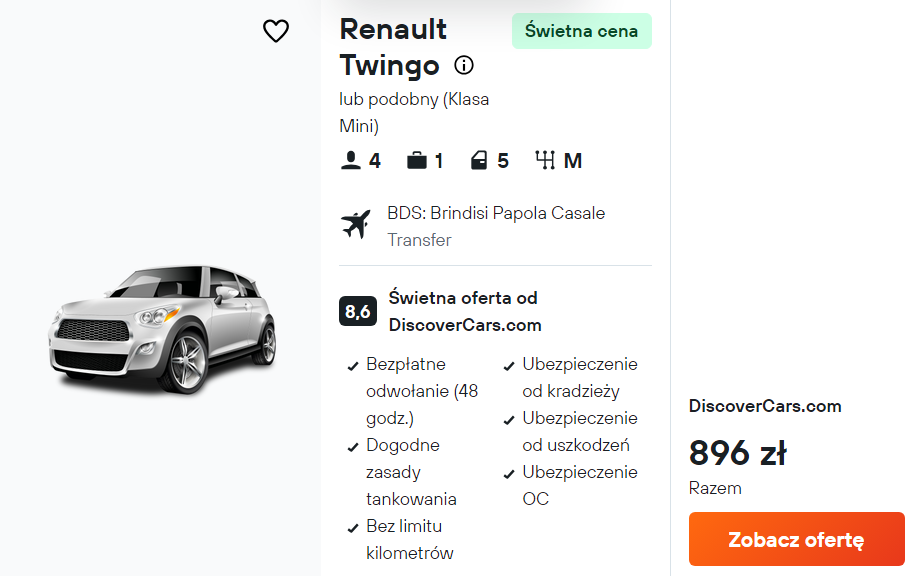Open the Renault Twingo title
The image size is (920, 576).
pyautogui.click(x=393, y=47)
